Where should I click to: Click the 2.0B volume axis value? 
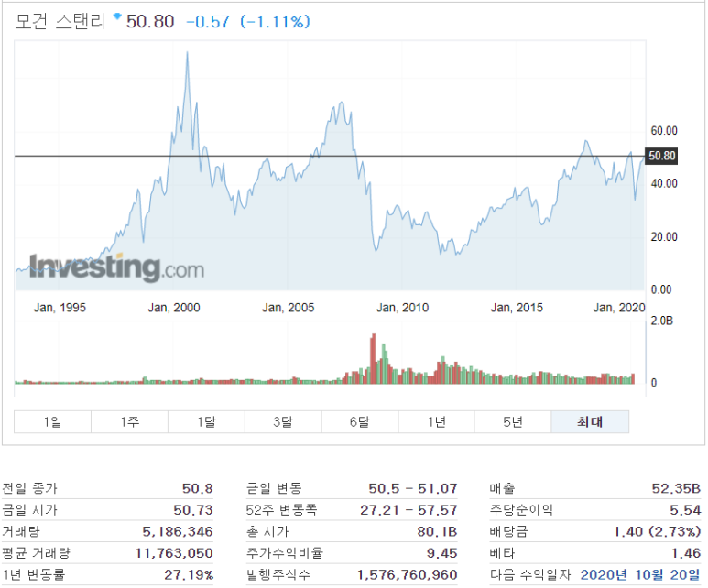[661, 321]
